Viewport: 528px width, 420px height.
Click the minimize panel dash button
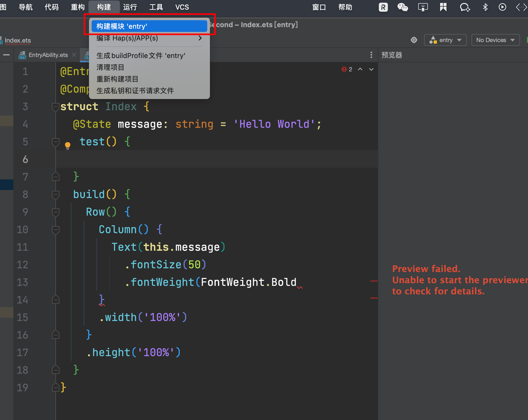tap(6, 55)
